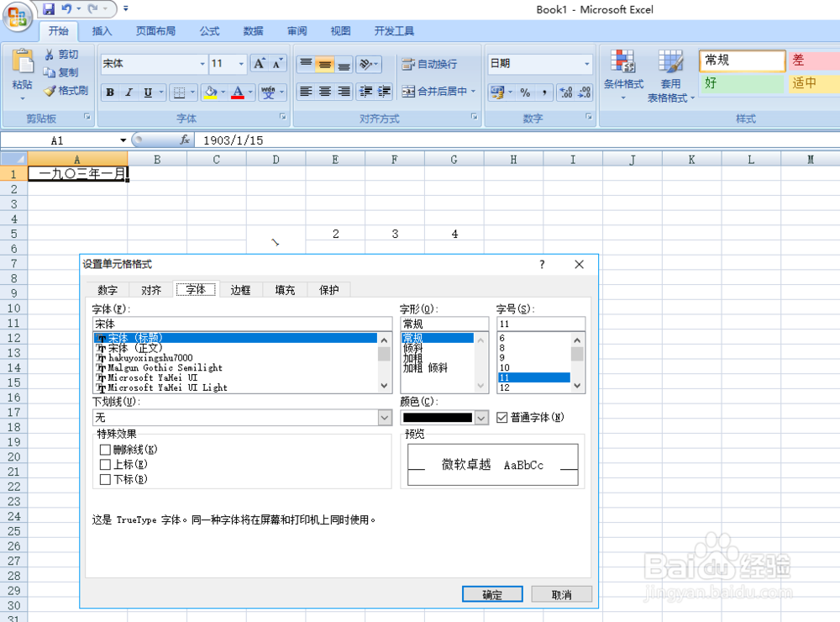Open font dialog launcher in 字体 group

(x=282, y=117)
